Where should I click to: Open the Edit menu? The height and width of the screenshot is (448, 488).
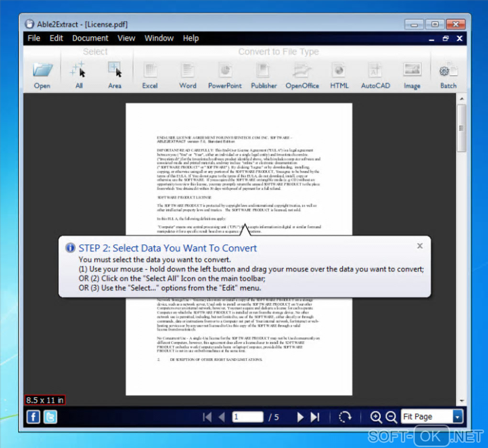(56, 38)
